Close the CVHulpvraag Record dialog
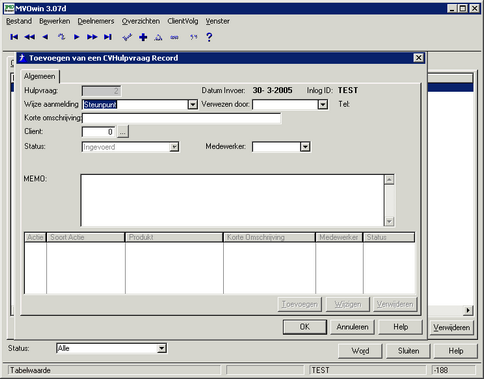The height and width of the screenshot is (379, 484). point(418,58)
